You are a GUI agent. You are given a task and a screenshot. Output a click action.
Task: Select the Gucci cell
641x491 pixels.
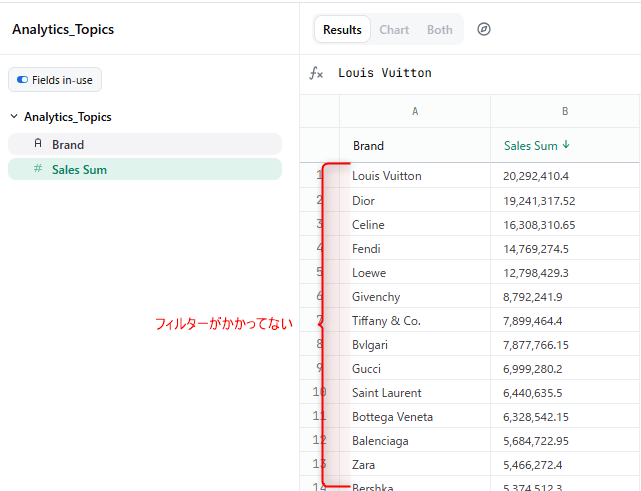(x=415, y=369)
